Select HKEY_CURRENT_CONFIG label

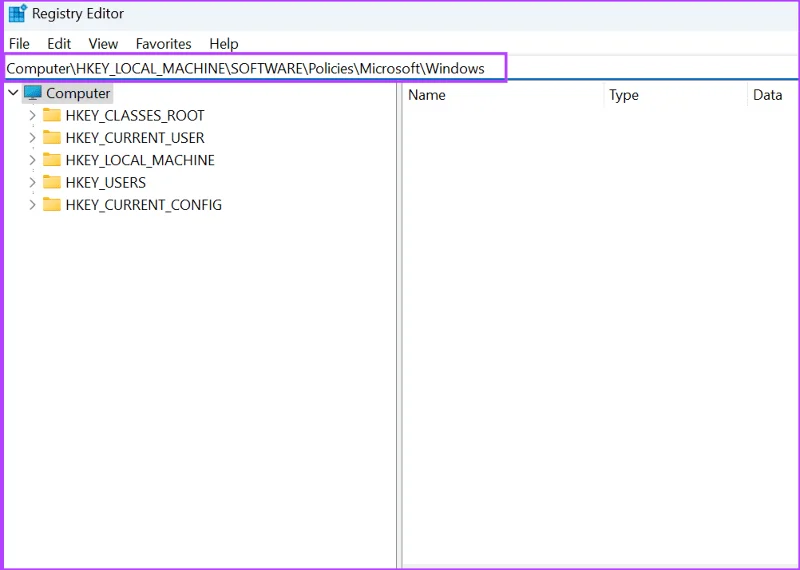tap(143, 205)
